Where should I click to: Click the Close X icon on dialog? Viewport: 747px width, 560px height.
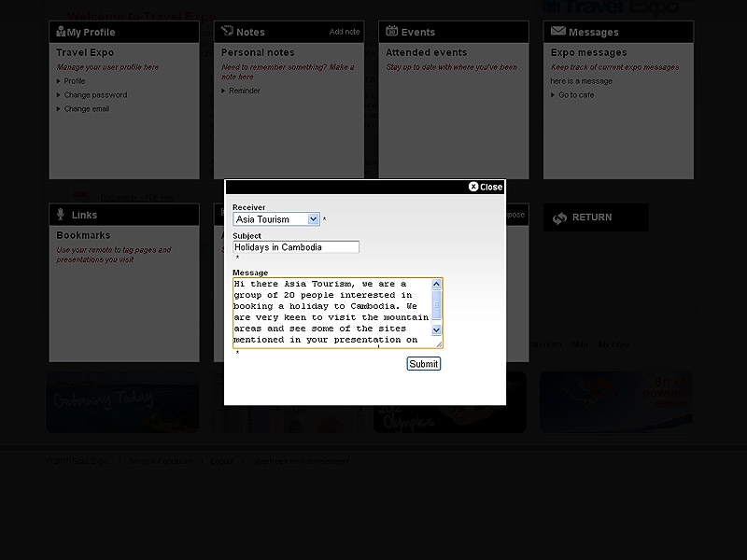(x=473, y=187)
